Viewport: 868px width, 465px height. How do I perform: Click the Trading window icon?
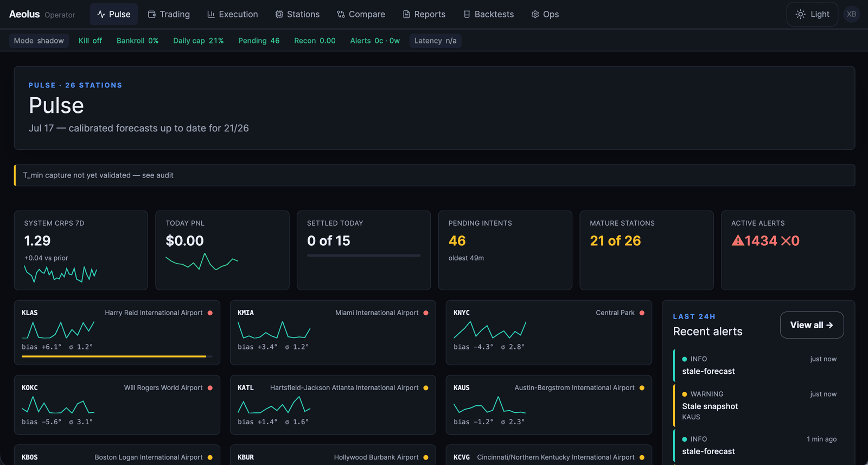pos(152,14)
